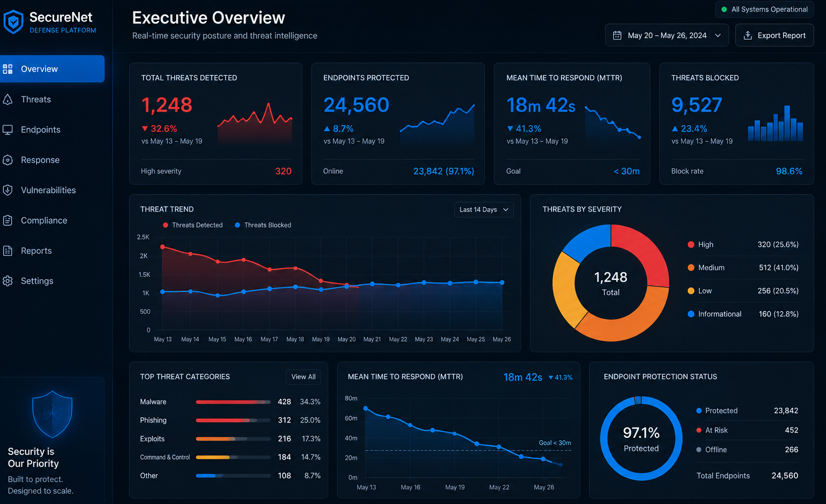Select the Overview menu item
The image size is (826, 504).
coord(52,69)
